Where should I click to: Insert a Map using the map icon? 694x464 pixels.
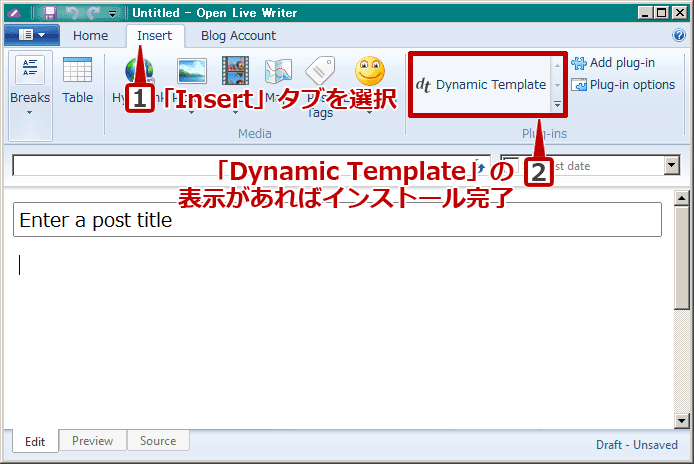[278, 70]
